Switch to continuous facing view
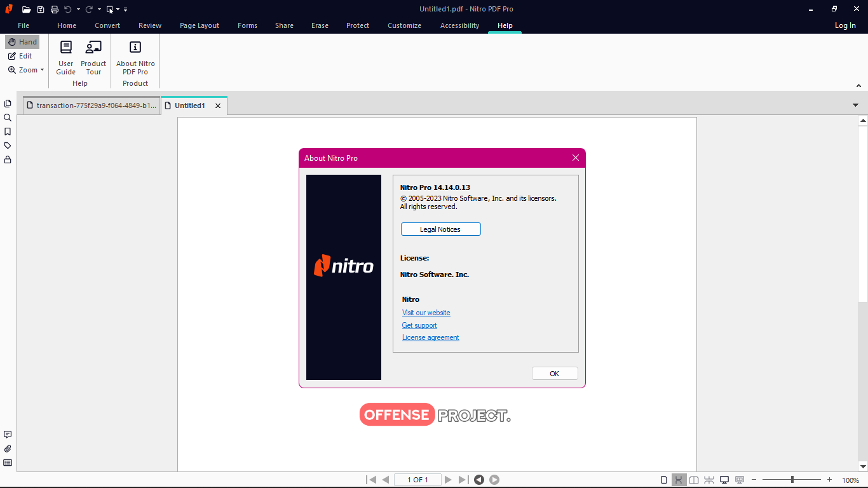The image size is (868, 488). tap(709, 480)
